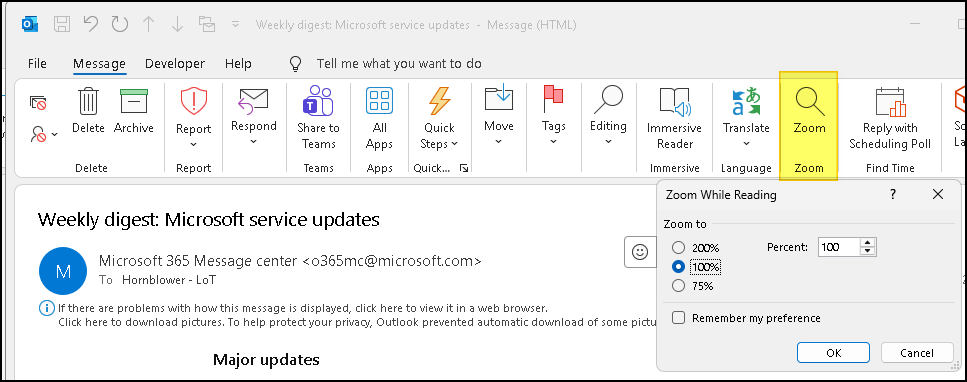The width and height of the screenshot is (967, 382).
Task: Click the info icon in message bar
Action: click(47, 307)
